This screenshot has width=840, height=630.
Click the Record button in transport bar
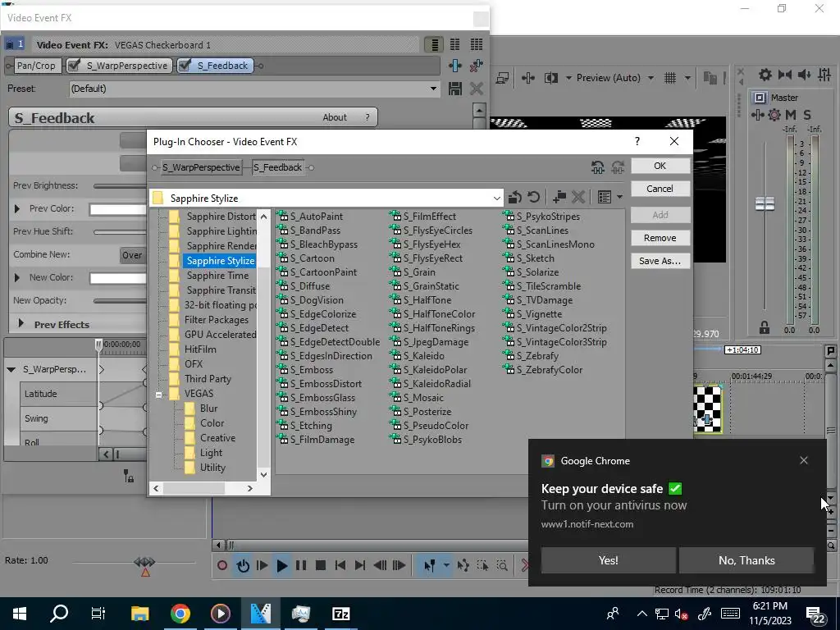coord(222,565)
